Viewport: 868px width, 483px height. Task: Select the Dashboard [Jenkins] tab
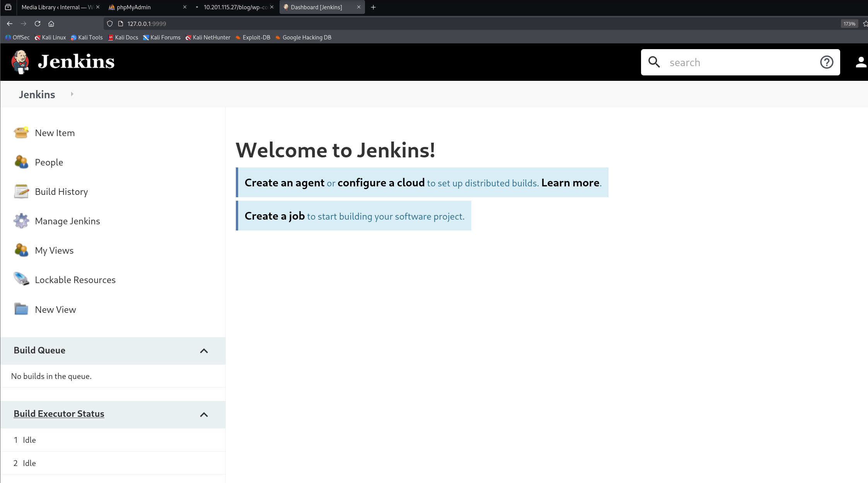[x=322, y=7]
